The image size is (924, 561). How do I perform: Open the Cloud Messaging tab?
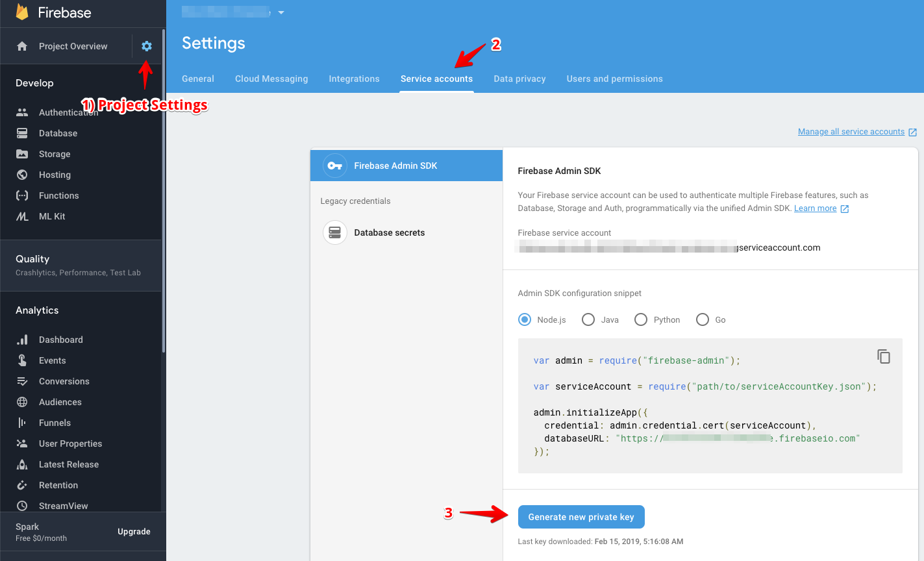coord(271,79)
